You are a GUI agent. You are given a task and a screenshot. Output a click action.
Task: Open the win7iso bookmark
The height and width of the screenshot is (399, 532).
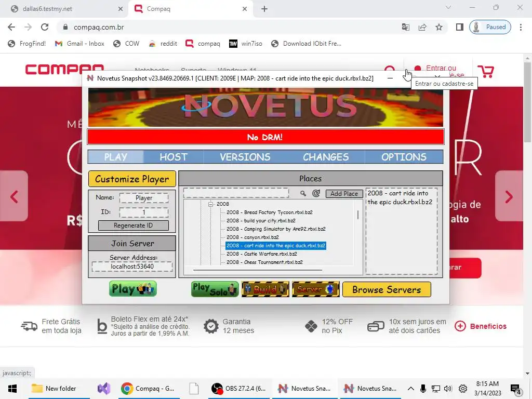point(246,44)
